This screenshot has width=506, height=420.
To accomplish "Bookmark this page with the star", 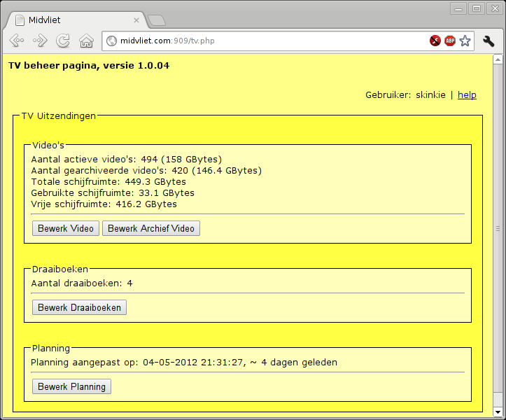I will (465, 41).
